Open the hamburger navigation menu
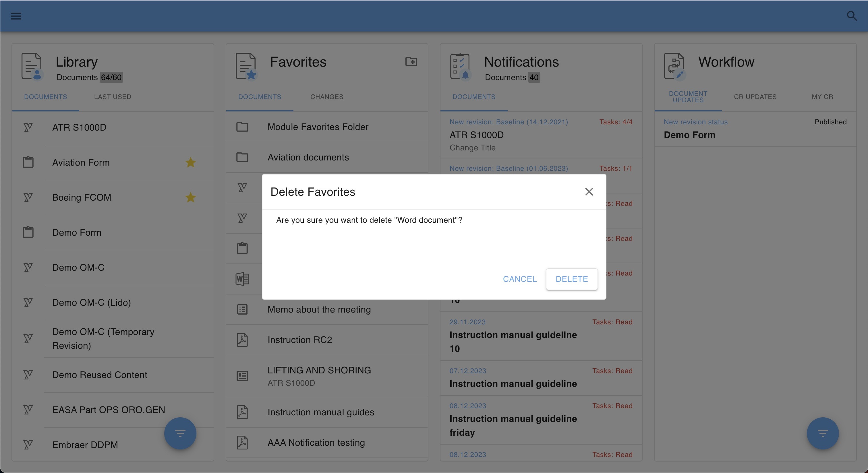This screenshot has height=473, width=868. click(16, 16)
